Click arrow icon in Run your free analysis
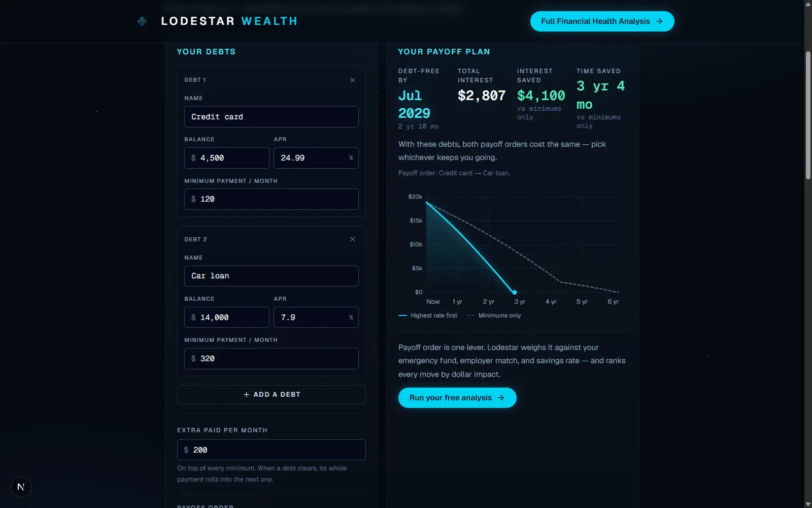Image resolution: width=812 pixels, height=508 pixels. coord(501,398)
